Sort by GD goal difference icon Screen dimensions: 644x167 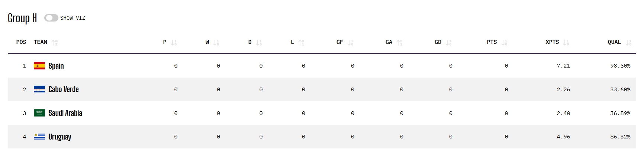448,43
